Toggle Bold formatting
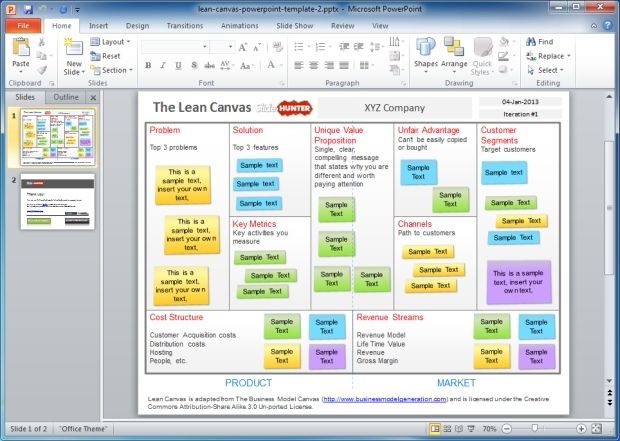The image size is (620, 441). (148, 65)
